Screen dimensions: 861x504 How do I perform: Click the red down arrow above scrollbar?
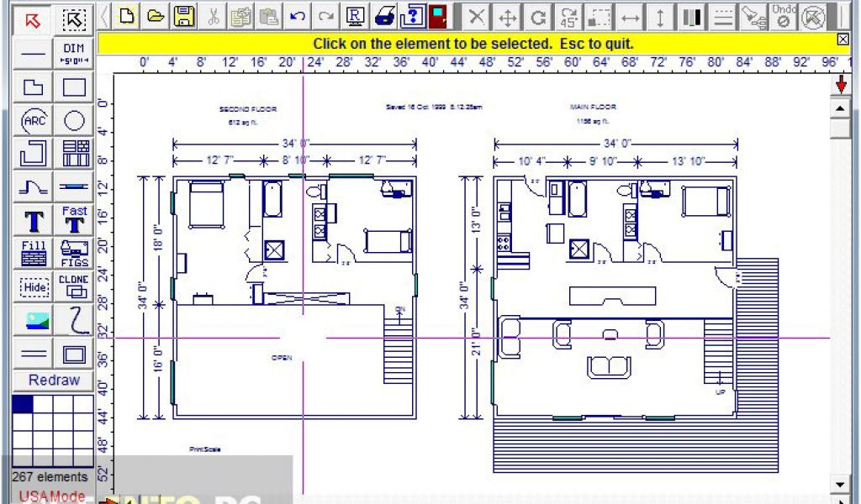[841, 87]
